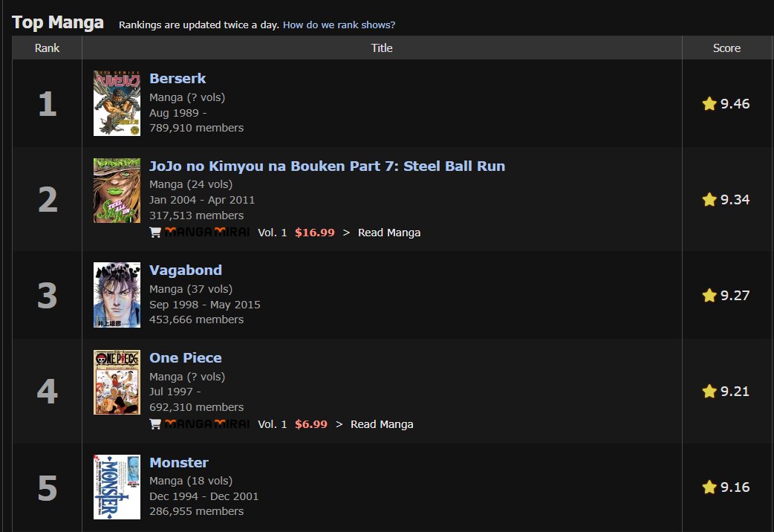This screenshot has width=774, height=532.
Task: Click '317,513 members' text
Action: [x=196, y=215]
